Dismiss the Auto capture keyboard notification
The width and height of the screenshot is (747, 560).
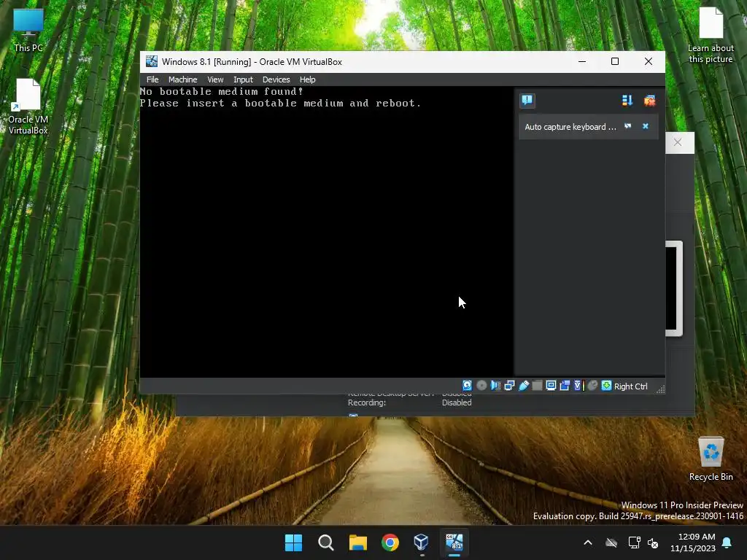(646, 126)
